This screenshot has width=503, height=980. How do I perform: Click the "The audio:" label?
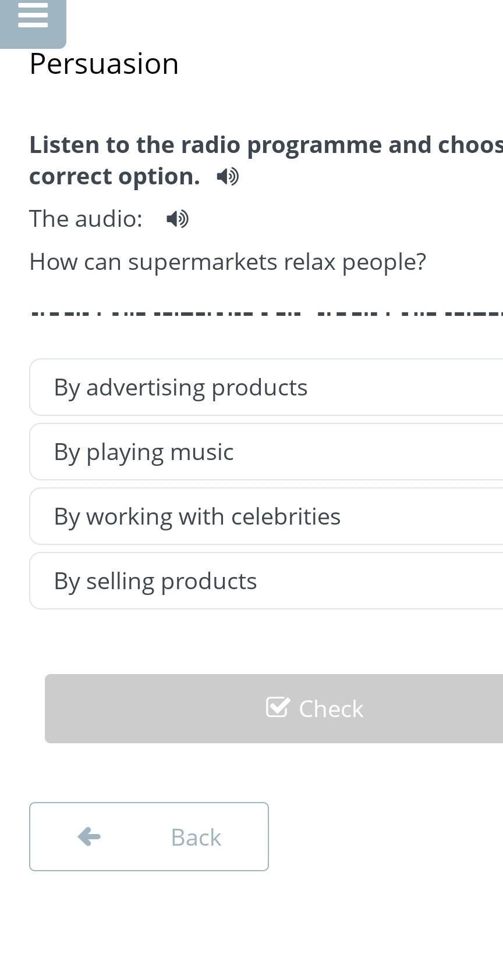coord(86,219)
